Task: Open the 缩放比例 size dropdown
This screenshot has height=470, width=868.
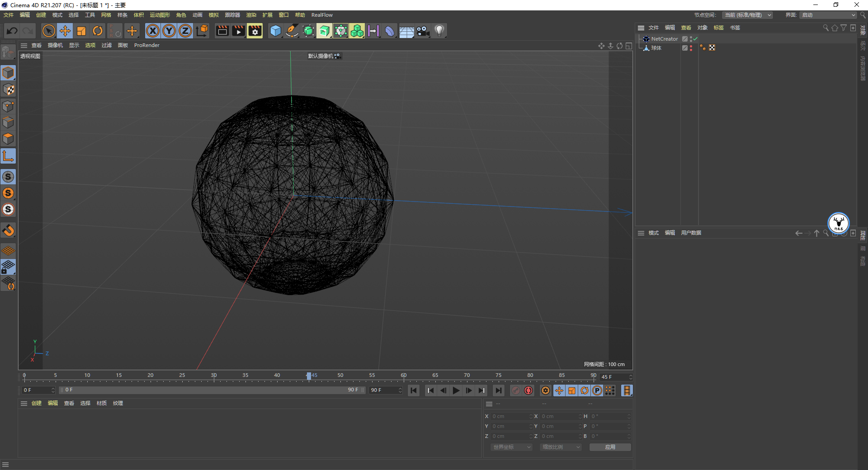Action: pyautogui.click(x=561, y=447)
